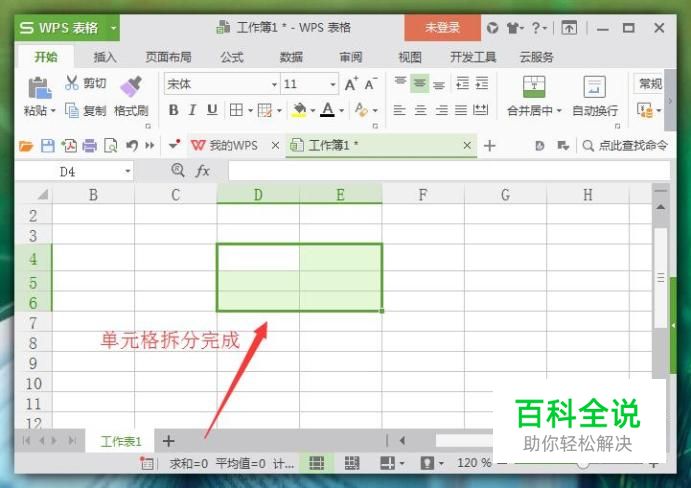Open the font color dropdown arrow
This screenshot has width=691, height=488.
(342, 110)
